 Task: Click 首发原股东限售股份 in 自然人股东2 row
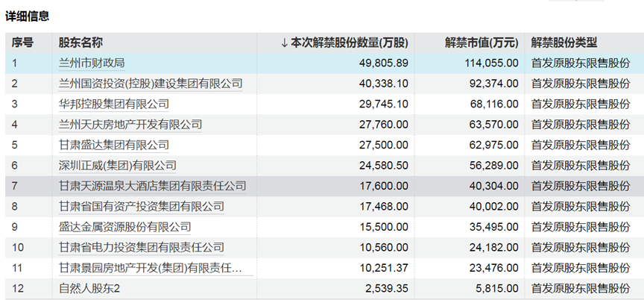pyautogui.click(x=581, y=289)
